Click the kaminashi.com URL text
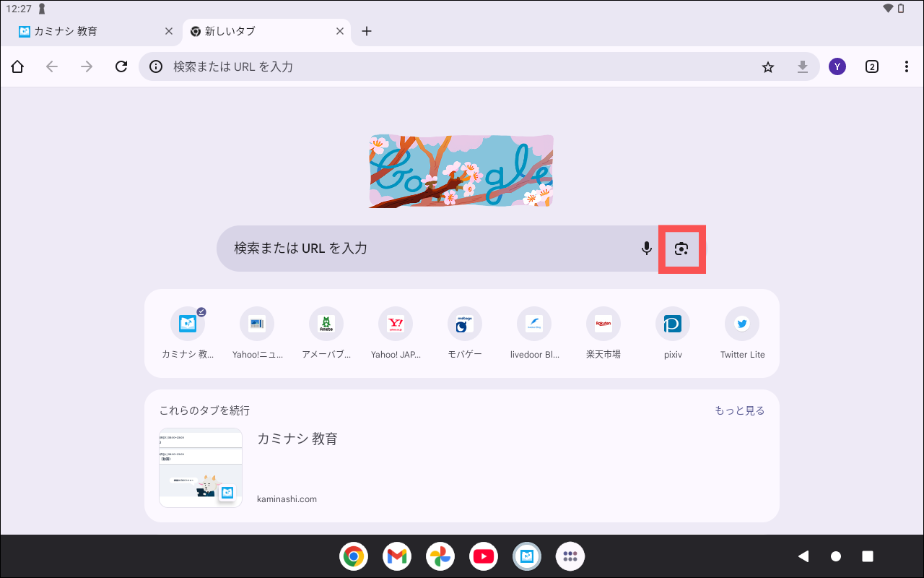This screenshot has width=924, height=578. tap(287, 499)
